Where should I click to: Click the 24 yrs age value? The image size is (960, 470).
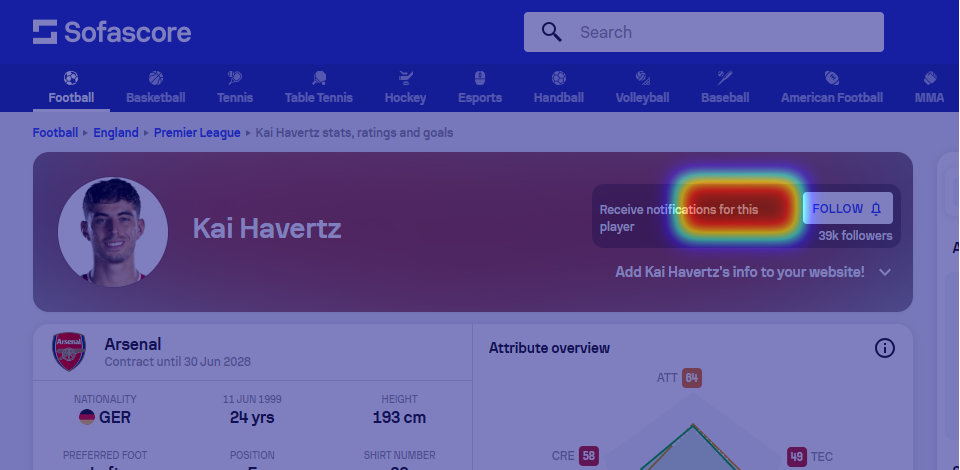pos(252,417)
